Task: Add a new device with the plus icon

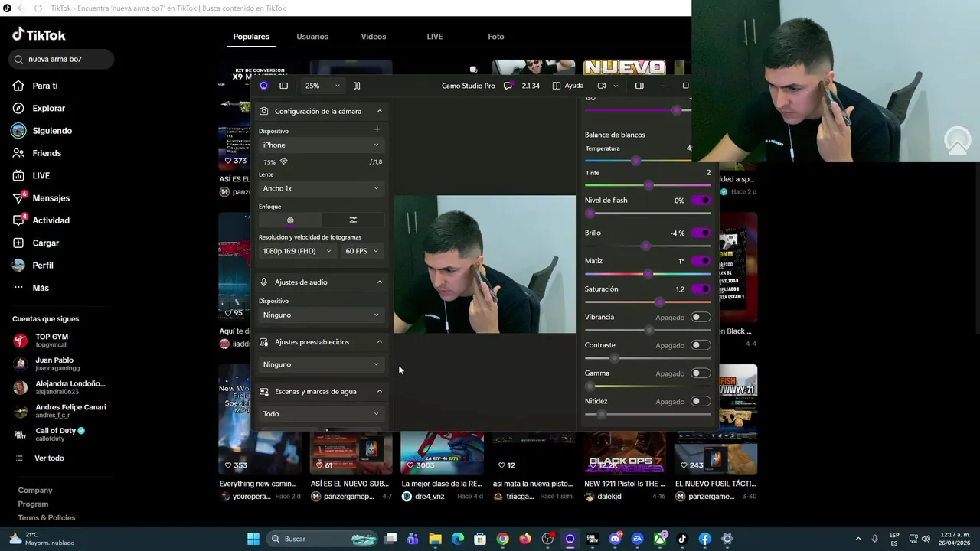Action: pyautogui.click(x=377, y=129)
